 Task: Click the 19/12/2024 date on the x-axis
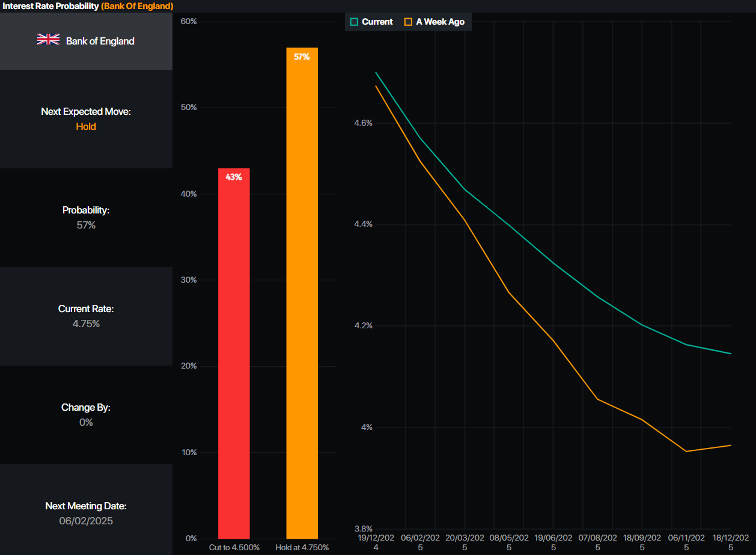pyautogui.click(x=376, y=542)
